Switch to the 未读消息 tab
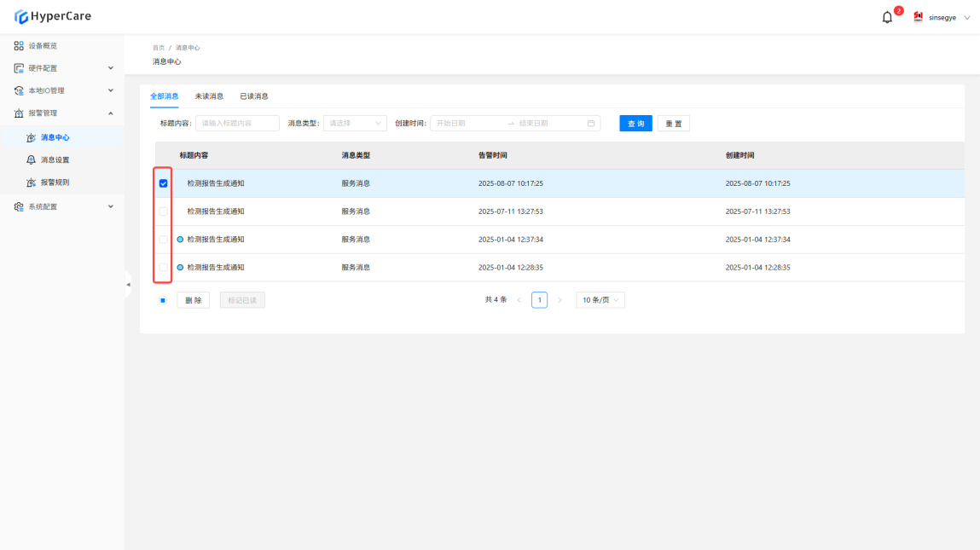980x550 pixels. click(209, 96)
